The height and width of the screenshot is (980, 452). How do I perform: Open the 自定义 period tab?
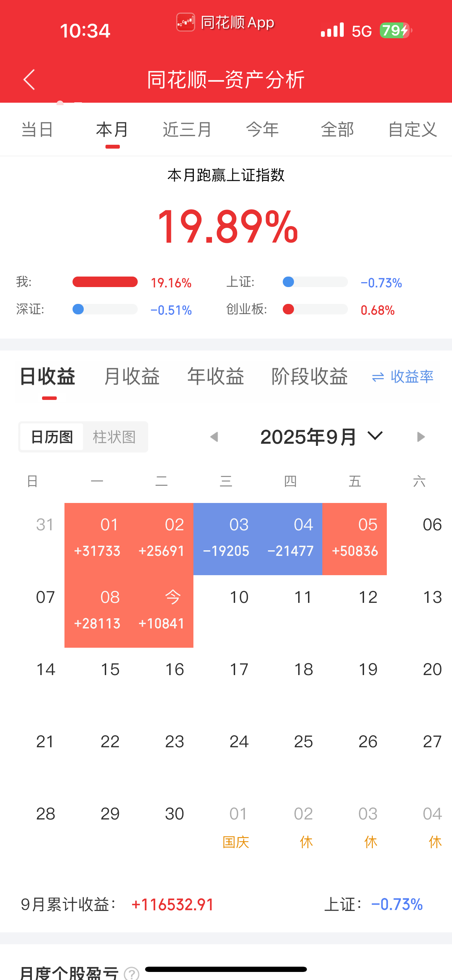click(x=413, y=130)
